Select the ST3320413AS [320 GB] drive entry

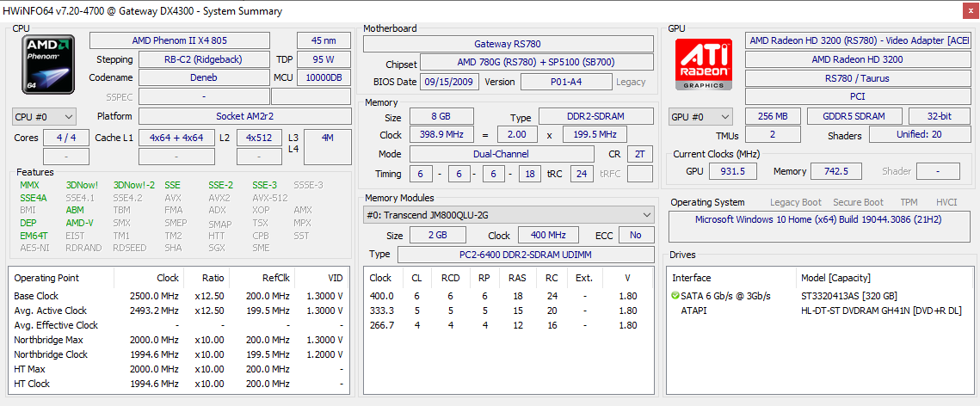click(x=848, y=295)
